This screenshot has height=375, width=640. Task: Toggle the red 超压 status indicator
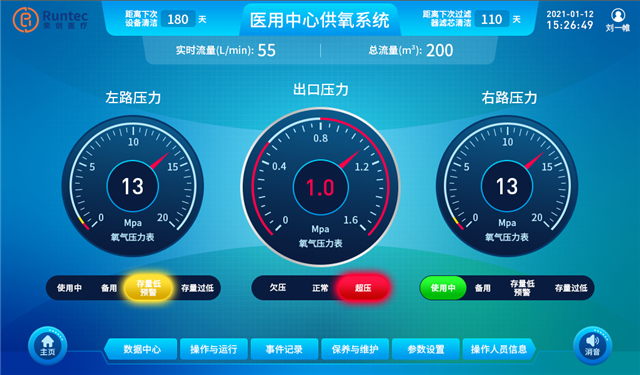(x=363, y=288)
